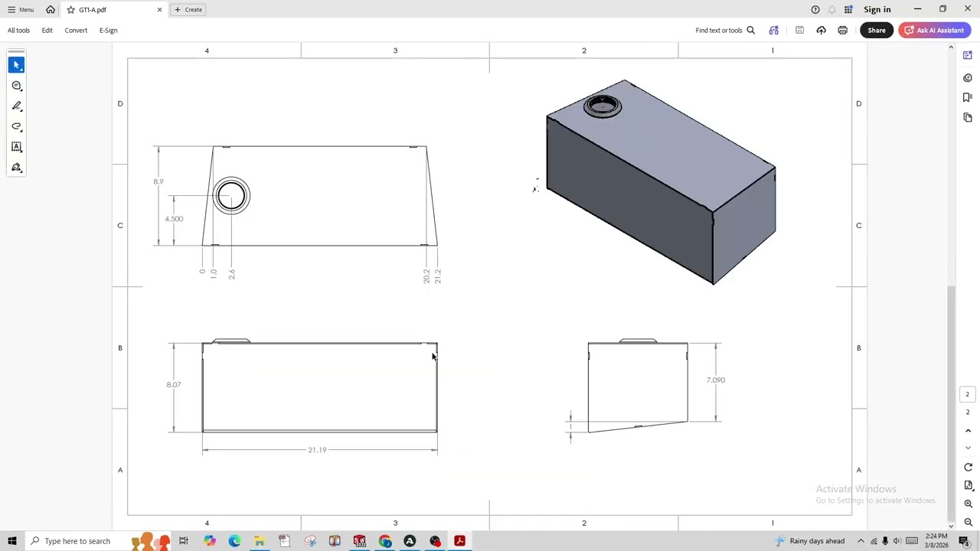Open the Convert menu
Screen dimensions: 980x551
(x=76, y=30)
